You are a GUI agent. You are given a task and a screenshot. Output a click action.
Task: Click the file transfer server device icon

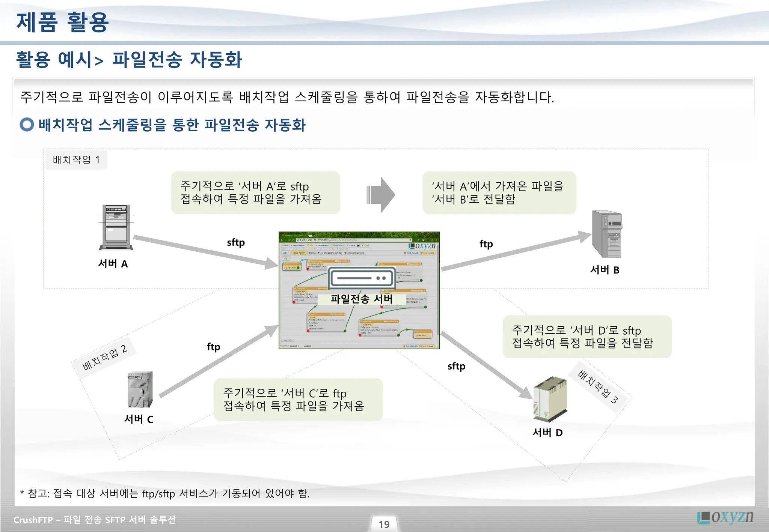tap(362, 278)
